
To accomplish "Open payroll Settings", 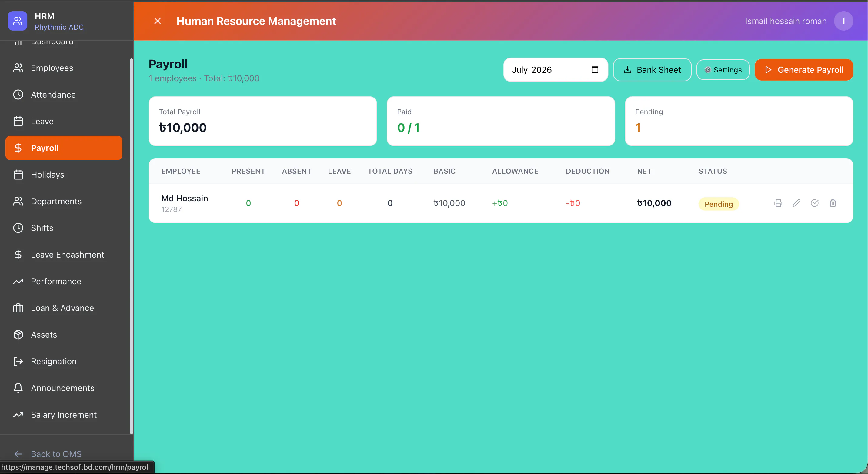I will coord(723,70).
